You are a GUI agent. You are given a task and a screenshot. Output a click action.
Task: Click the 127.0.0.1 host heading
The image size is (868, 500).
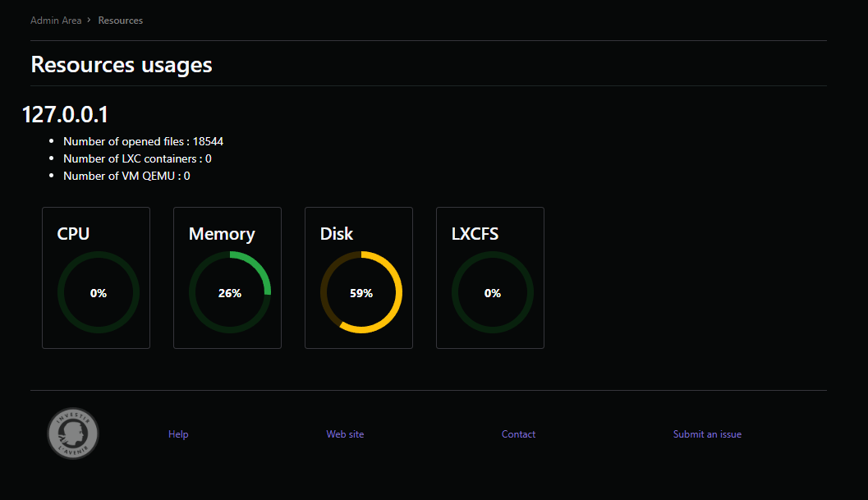coord(66,115)
